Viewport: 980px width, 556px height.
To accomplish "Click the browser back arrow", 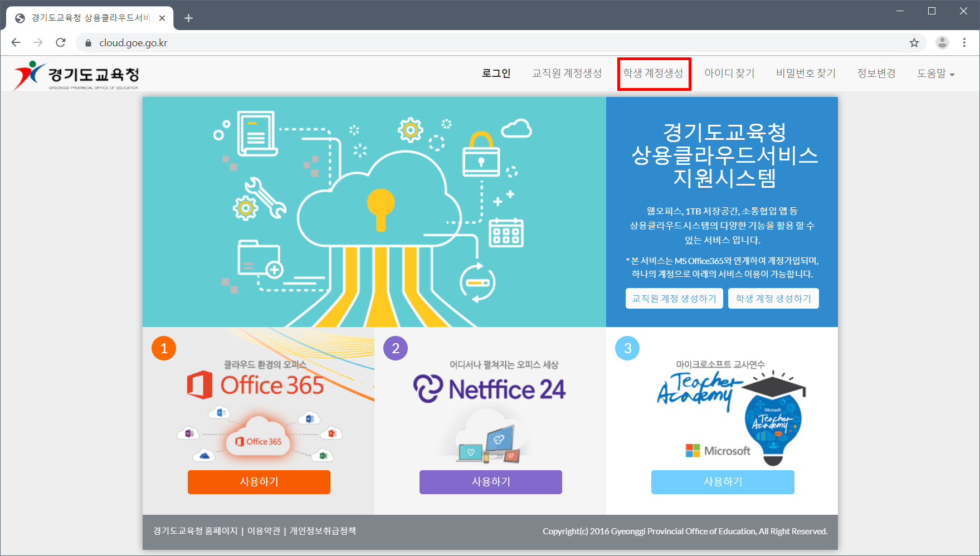I will click(16, 42).
